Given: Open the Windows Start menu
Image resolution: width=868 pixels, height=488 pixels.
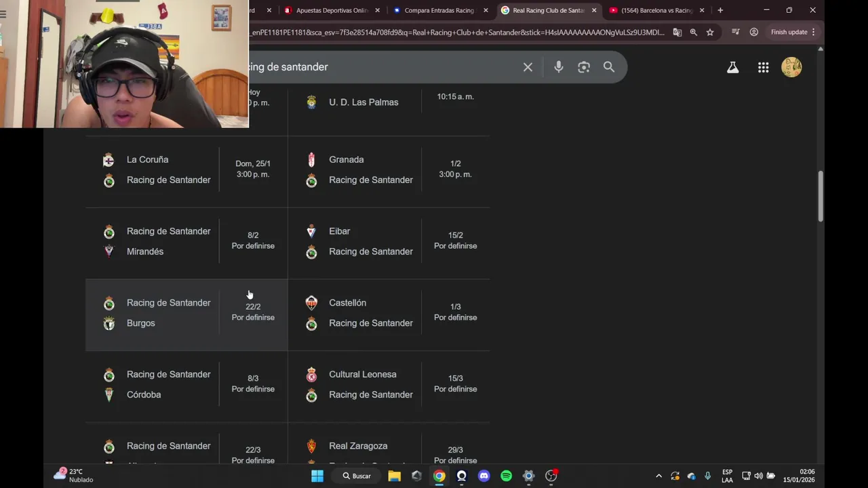Looking at the screenshot, I should click(x=317, y=476).
